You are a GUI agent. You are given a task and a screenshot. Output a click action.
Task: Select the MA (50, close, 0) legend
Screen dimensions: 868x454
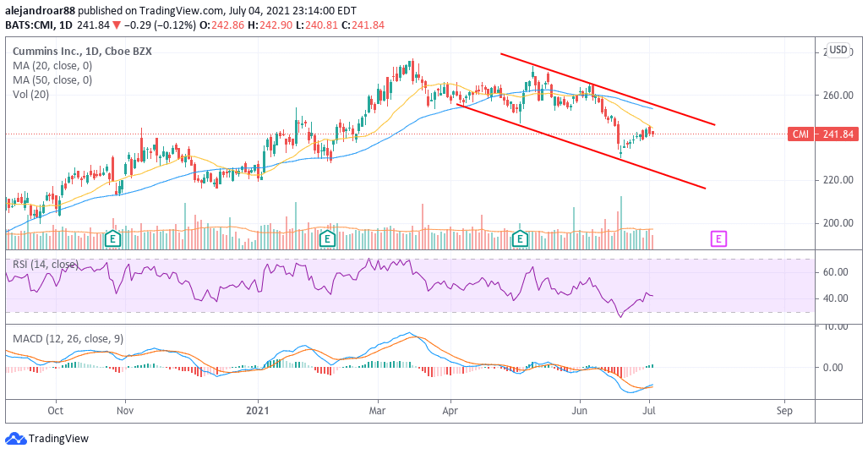tap(52, 80)
